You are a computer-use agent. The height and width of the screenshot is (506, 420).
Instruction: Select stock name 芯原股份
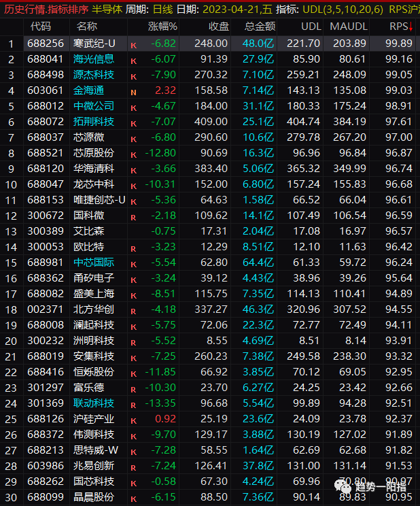pos(94,153)
